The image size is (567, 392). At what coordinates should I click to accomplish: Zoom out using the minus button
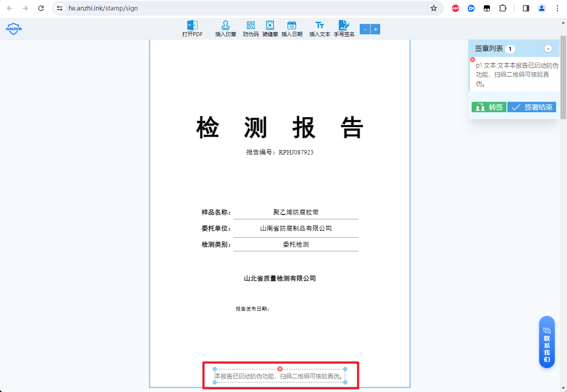point(364,29)
